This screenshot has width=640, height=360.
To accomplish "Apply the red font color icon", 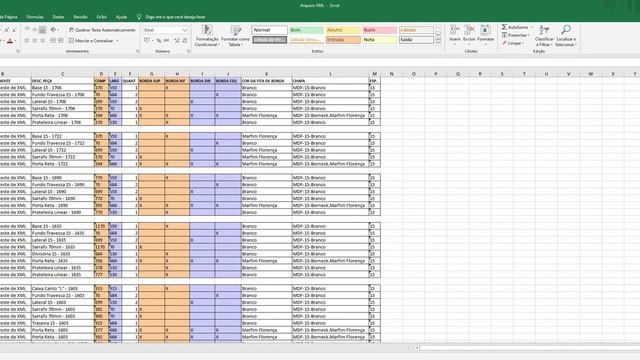I will [x=10, y=41].
